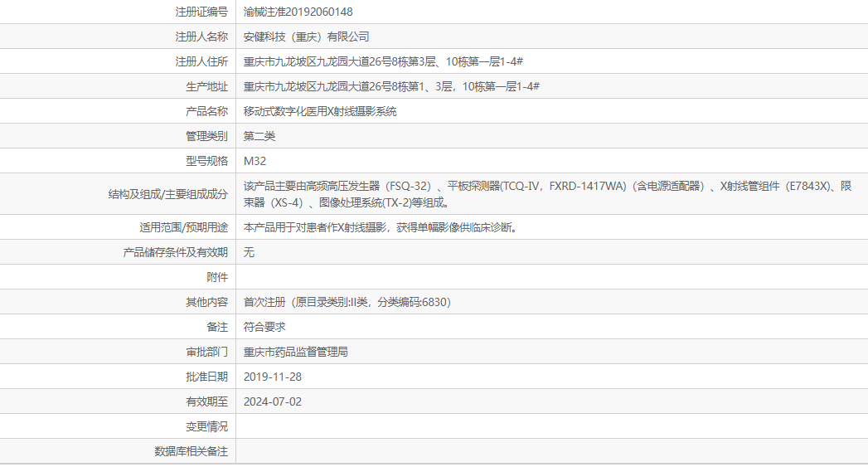The image size is (868, 467).
Task: Click the 数据库相关备注 label
Action: click(191, 452)
